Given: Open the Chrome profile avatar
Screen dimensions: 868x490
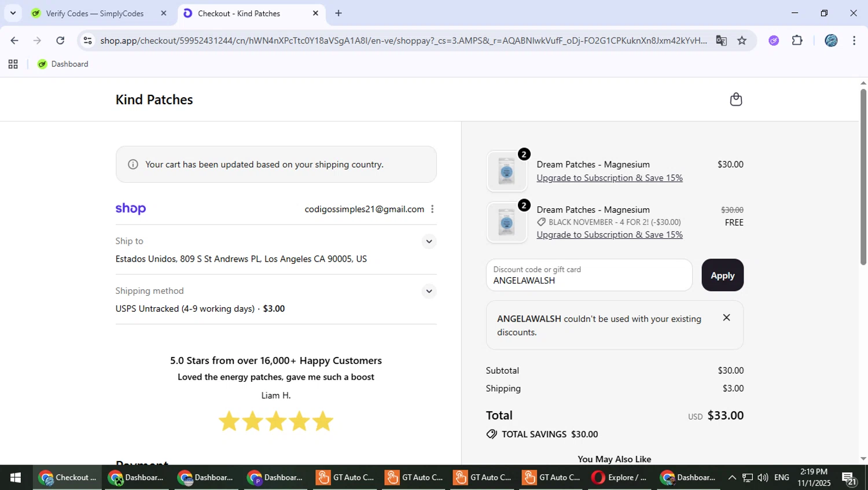Looking at the screenshot, I should (x=831, y=40).
